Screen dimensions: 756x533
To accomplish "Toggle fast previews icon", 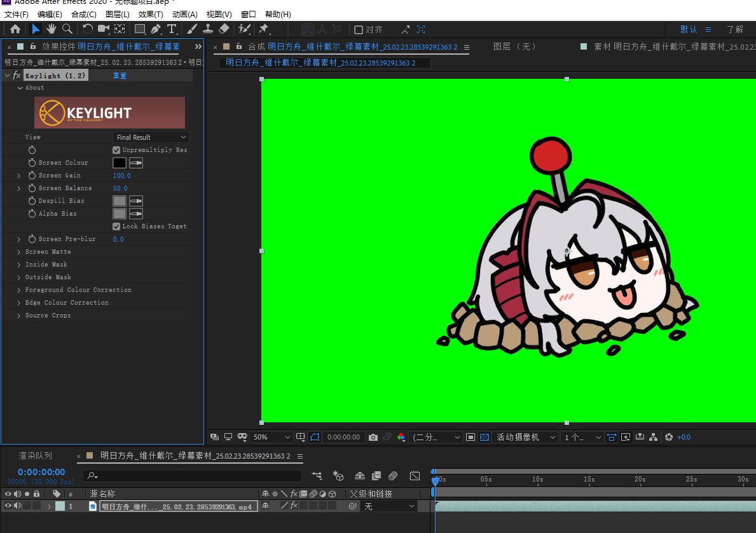I will click(626, 437).
